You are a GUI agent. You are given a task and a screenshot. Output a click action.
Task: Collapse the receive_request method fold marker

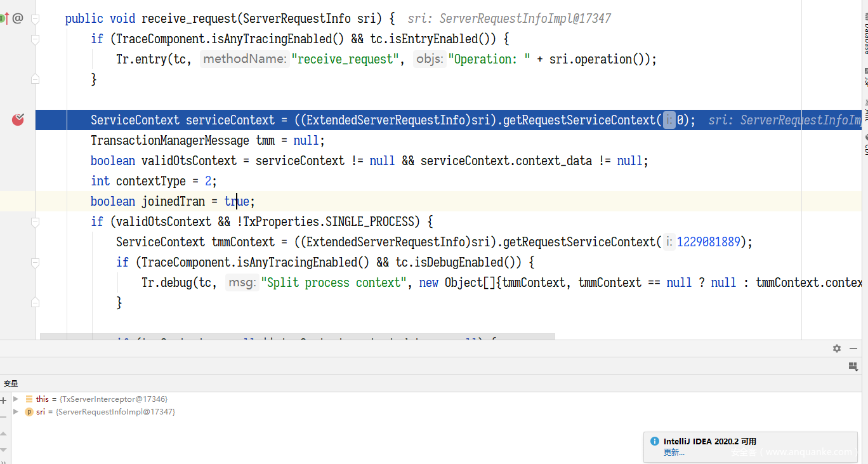(x=36, y=19)
